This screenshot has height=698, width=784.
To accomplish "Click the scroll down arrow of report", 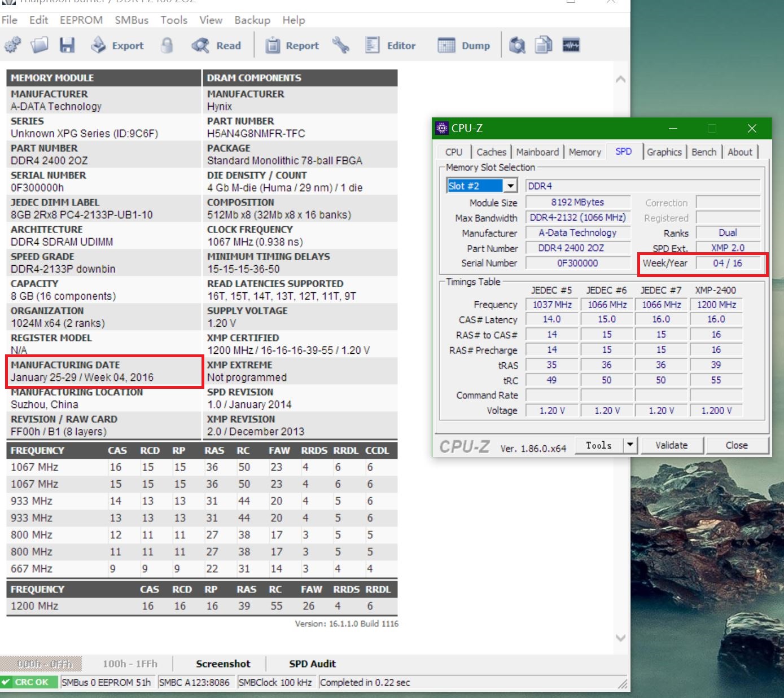I will [620, 638].
